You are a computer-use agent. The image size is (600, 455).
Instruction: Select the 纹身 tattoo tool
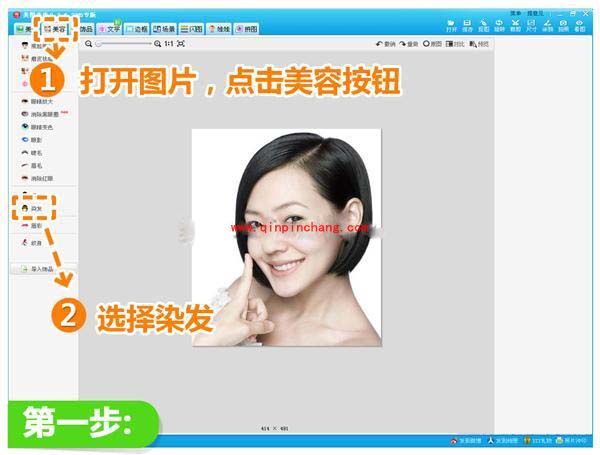point(31,243)
